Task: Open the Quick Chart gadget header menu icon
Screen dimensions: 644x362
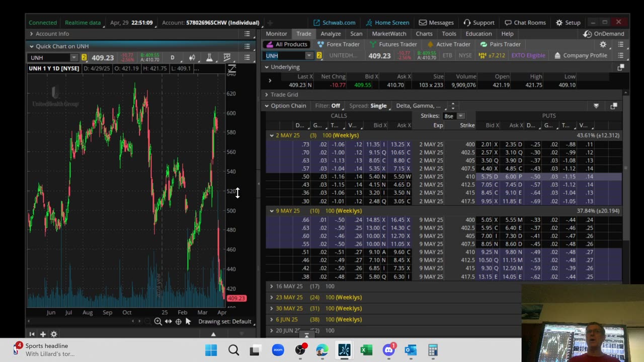Action: [247, 46]
